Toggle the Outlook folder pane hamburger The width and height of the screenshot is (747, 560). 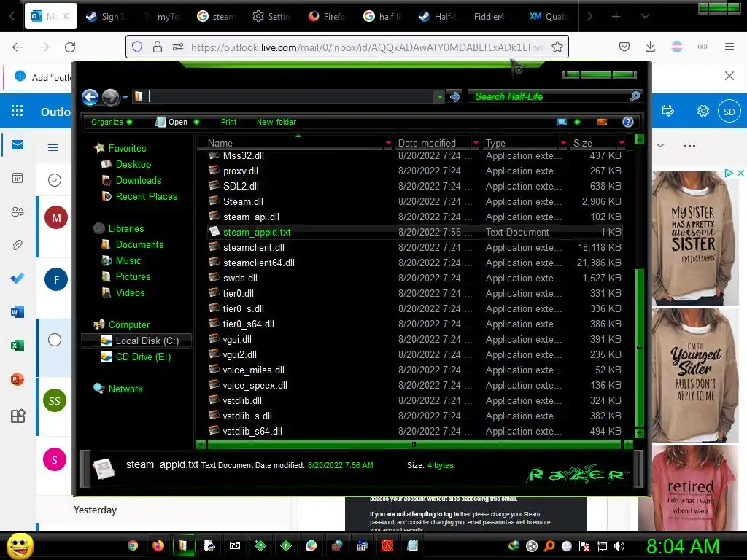(53, 147)
